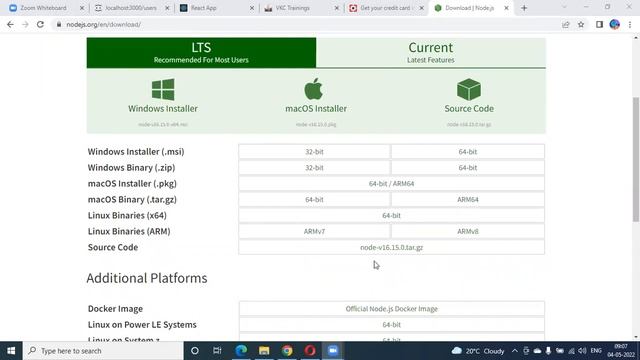The image size is (640, 360).
Task: Click the weather cloud icon in taskbar
Action: pyautogui.click(x=457, y=351)
